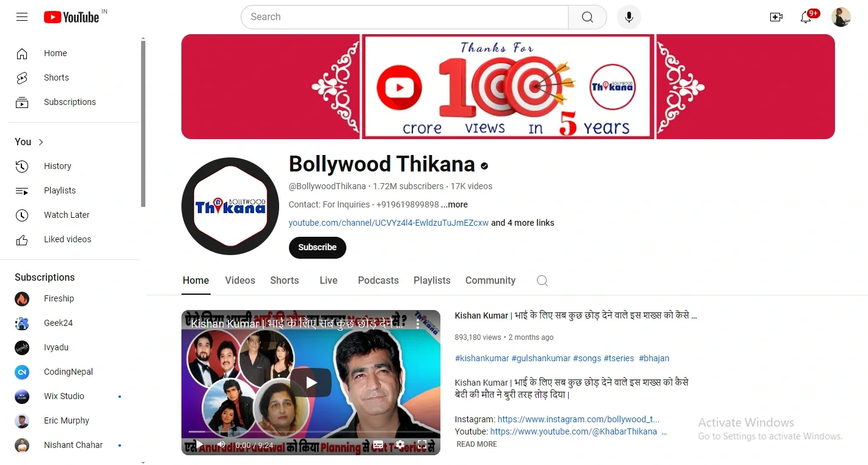Open the Fireship channel from Subscriptions
This screenshot has width=868, height=465.
59,298
